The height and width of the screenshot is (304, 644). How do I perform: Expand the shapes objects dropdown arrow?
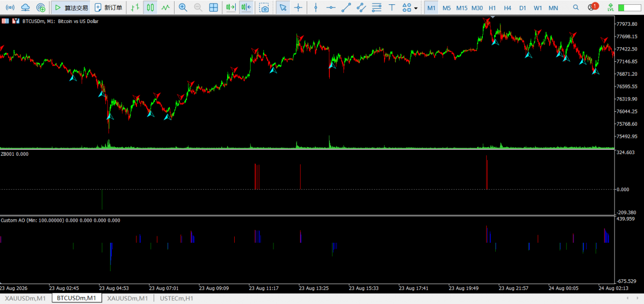(416, 8)
